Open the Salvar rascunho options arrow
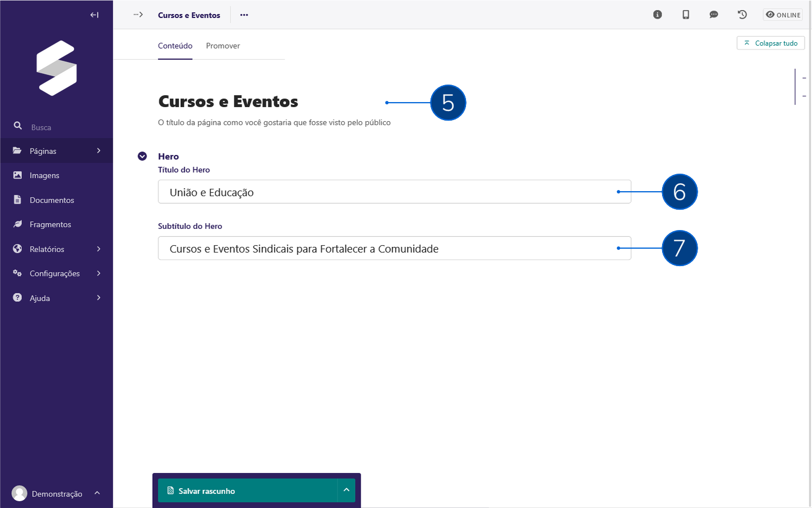 tap(347, 491)
